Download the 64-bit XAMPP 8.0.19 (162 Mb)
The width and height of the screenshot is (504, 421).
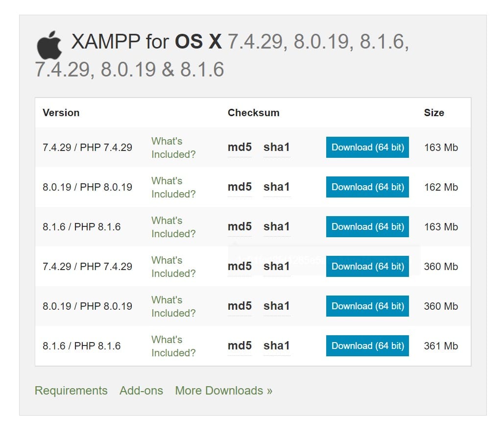point(367,187)
